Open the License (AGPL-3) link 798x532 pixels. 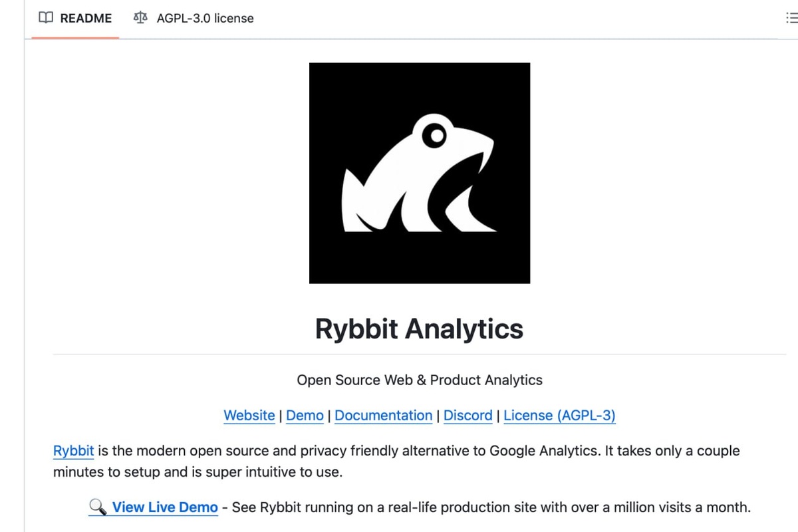pyautogui.click(x=560, y=416)
